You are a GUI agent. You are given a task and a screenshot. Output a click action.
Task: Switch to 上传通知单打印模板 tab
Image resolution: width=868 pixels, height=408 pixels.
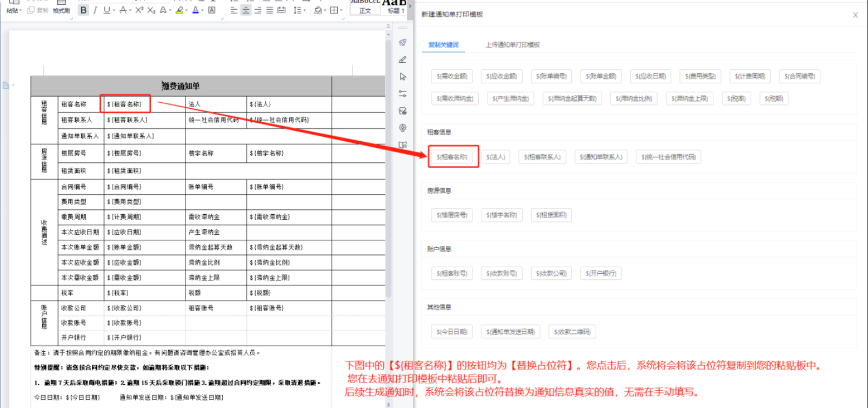tap(512, 45)
